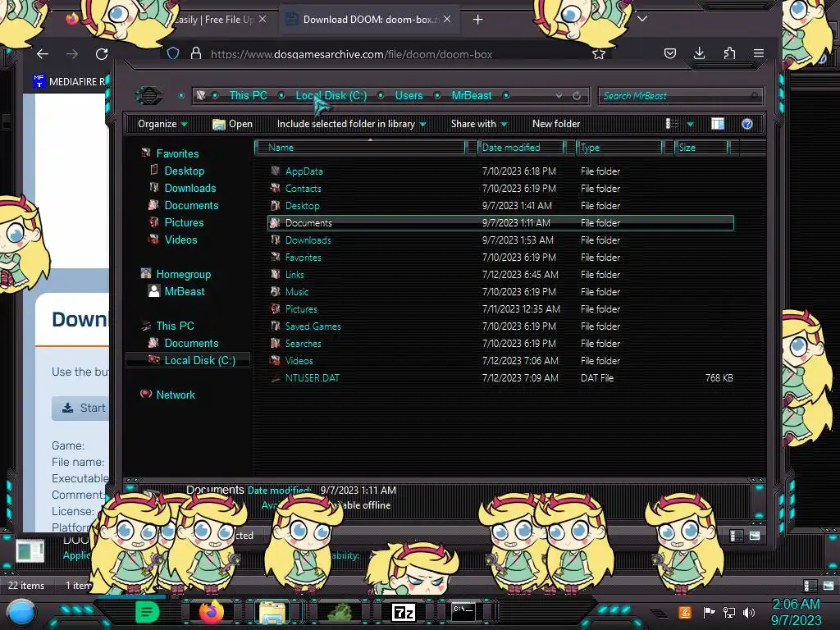Go back in Firefox browser
The image size is (840, 630).
43,53
